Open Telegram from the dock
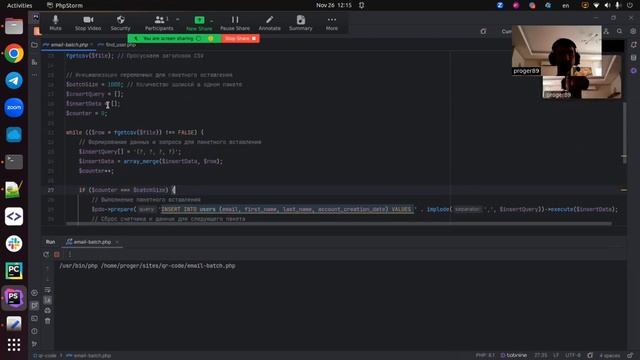The height and width of the screenshot is (360, 640). 14,80
